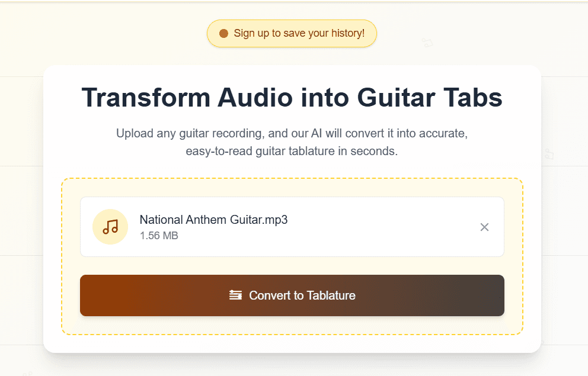
Task: Click the white card's empty bottom margin
Action: click(292, 343)
